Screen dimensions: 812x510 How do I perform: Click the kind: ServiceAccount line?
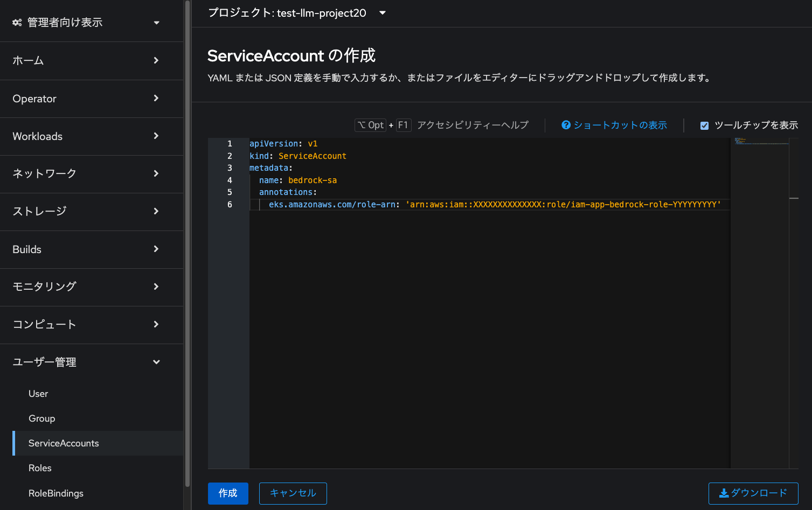(x=298, y=156)
